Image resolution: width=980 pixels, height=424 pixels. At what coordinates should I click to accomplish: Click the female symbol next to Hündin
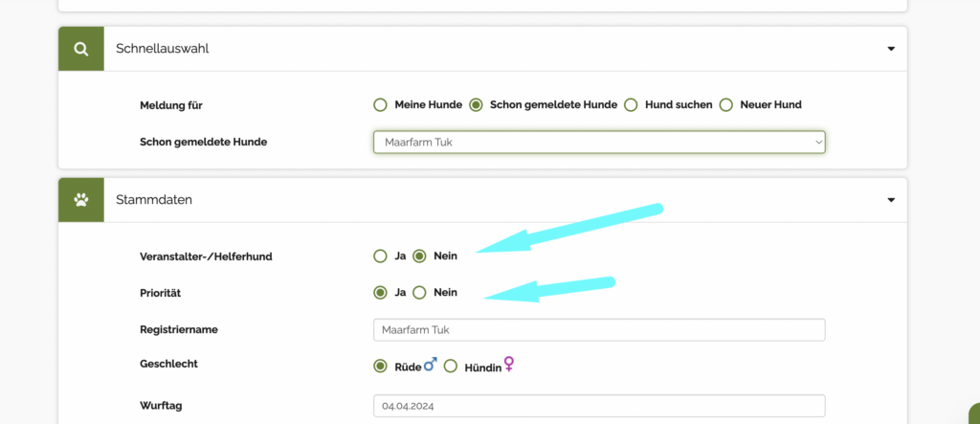[509, 365]
